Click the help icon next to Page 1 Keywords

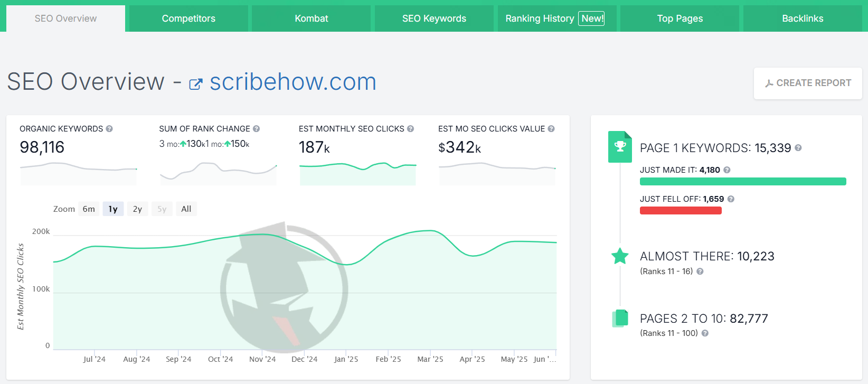coord(798,148)
